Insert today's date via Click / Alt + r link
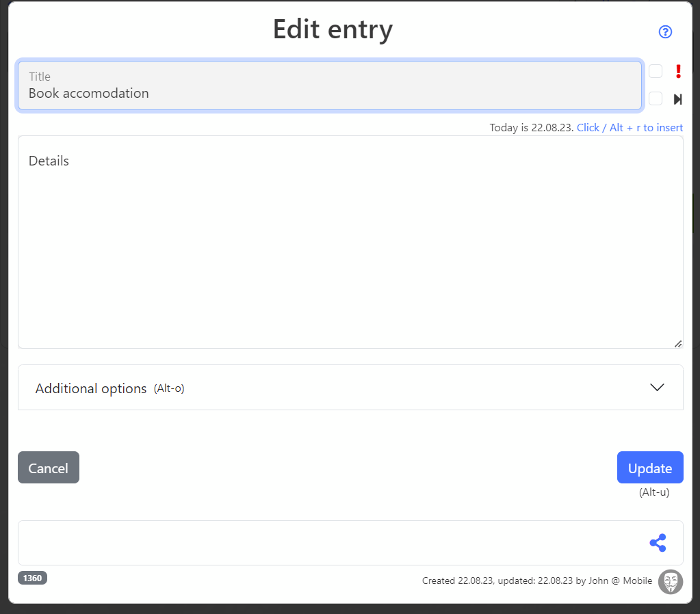 [630, 128]
